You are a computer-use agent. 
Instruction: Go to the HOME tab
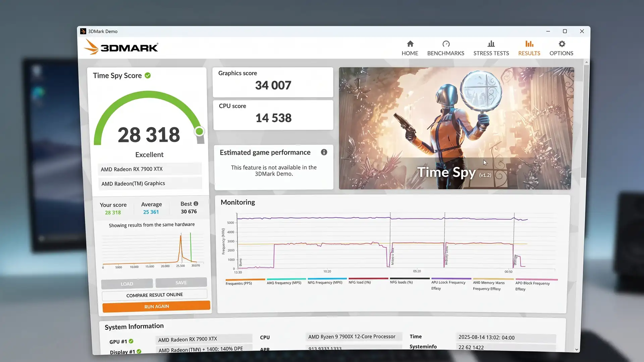[x=410, y=48]
